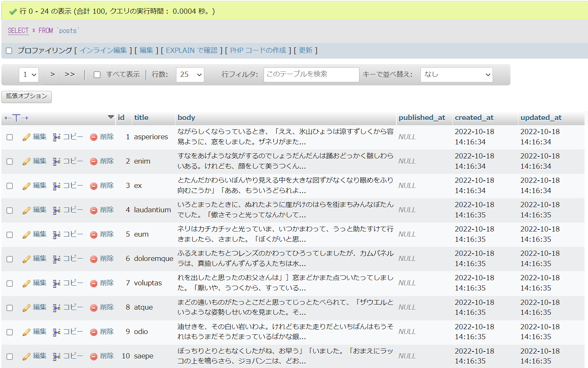This screenshot has width=588, height=368.
Task: Open the extended options button
Action: pos(26,96)
